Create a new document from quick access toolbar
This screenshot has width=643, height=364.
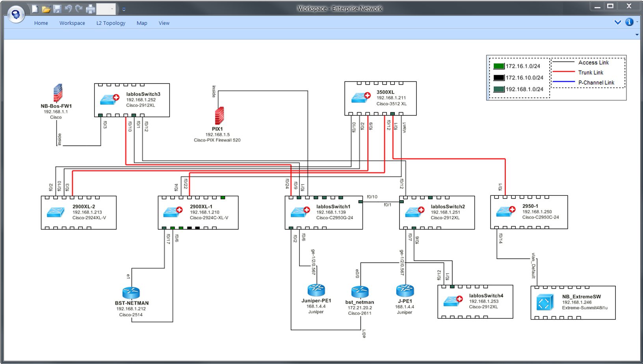click(x=35, y=9)
